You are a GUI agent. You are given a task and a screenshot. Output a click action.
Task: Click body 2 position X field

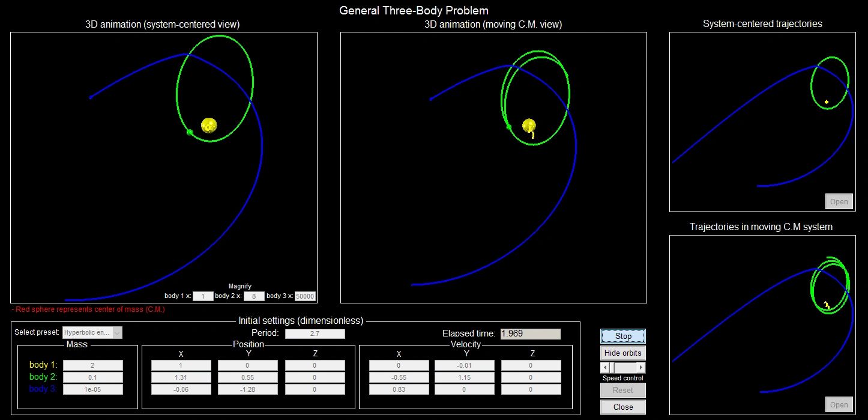tap(181, 377)
